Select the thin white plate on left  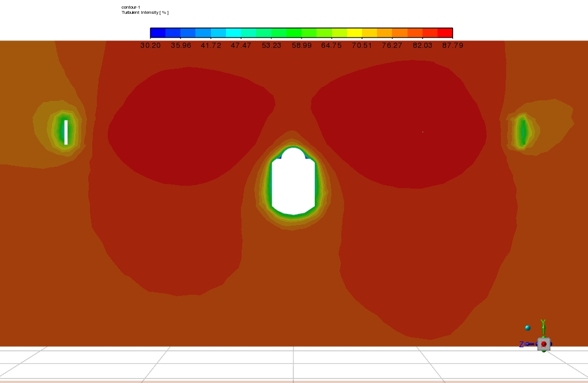point(66,132)
